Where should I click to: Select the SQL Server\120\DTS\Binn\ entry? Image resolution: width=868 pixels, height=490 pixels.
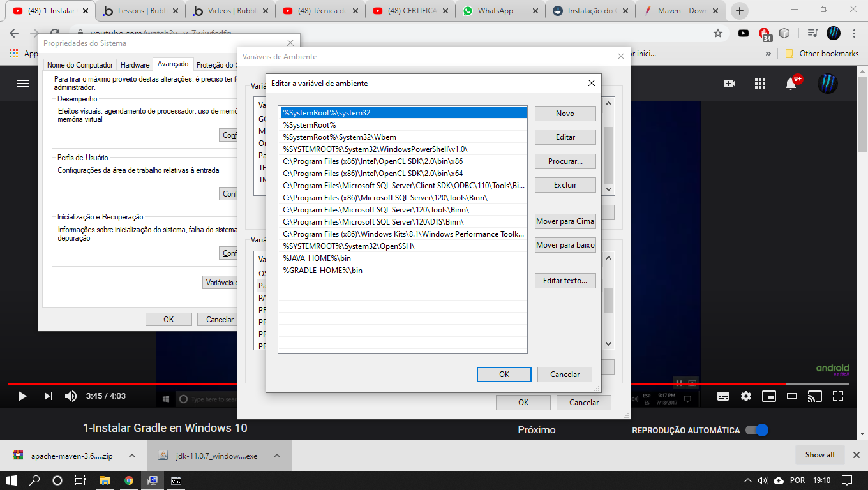pos(403,222)
